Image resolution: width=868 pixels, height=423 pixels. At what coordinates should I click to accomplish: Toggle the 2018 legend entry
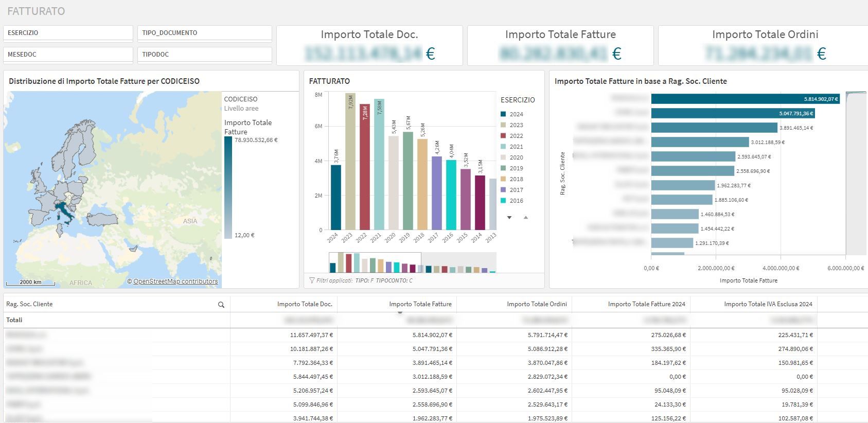(516, 179)
